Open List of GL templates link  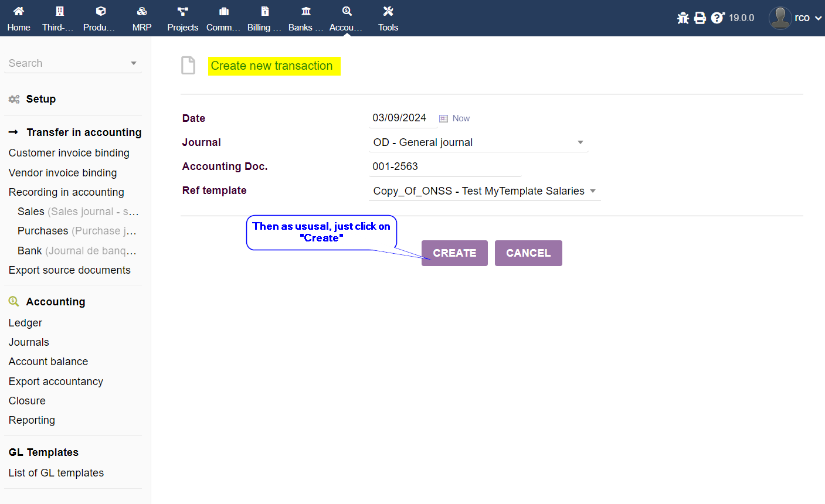coord(56,473)
